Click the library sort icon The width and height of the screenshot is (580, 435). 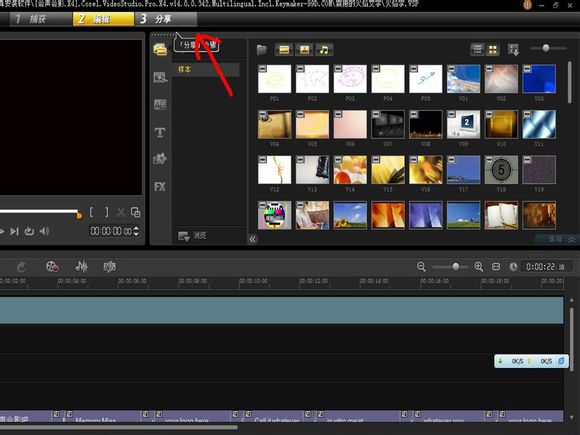pyautogui.click(x=513, y=50)
